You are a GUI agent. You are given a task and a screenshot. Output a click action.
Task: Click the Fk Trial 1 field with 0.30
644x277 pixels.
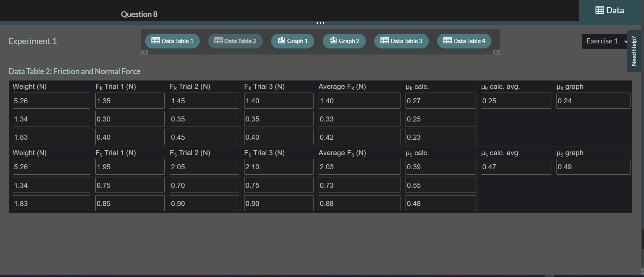130,119
